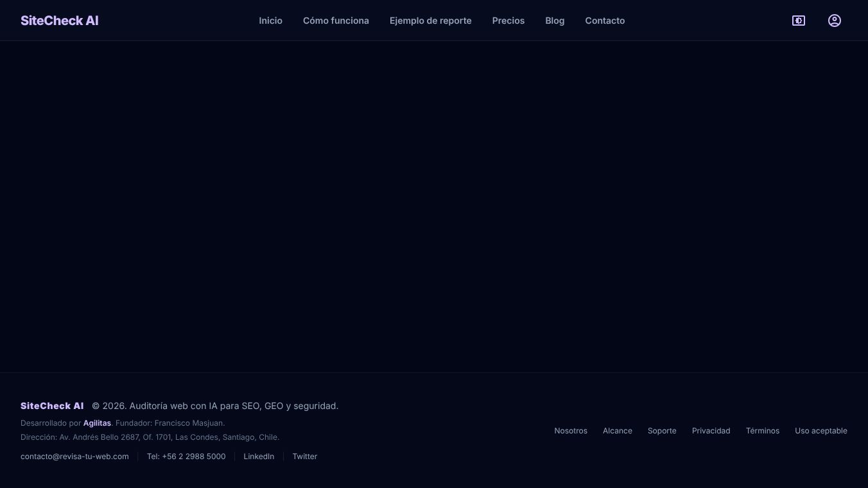This screenshot has height=488, width=868.
Task: Click the text 'Fundador: Francisco Masjuan.'
Action: 170,423
